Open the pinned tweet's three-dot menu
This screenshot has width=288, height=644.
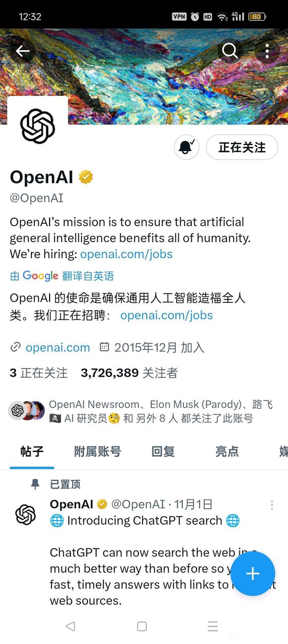click(272, 505)
